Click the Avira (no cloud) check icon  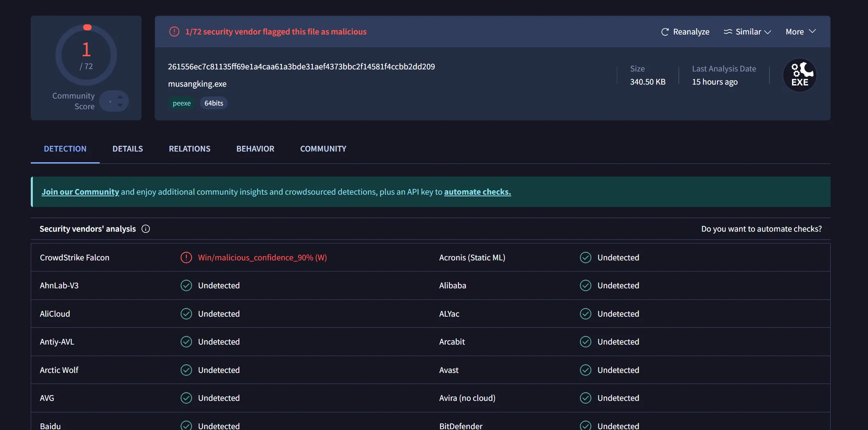pos(586,398)
